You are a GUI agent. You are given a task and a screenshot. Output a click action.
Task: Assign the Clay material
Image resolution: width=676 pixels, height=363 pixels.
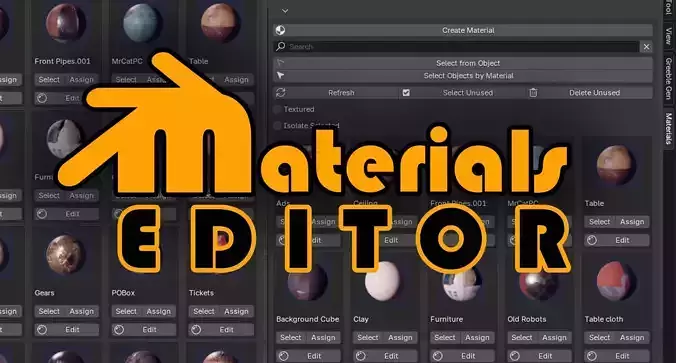[401, 338]
